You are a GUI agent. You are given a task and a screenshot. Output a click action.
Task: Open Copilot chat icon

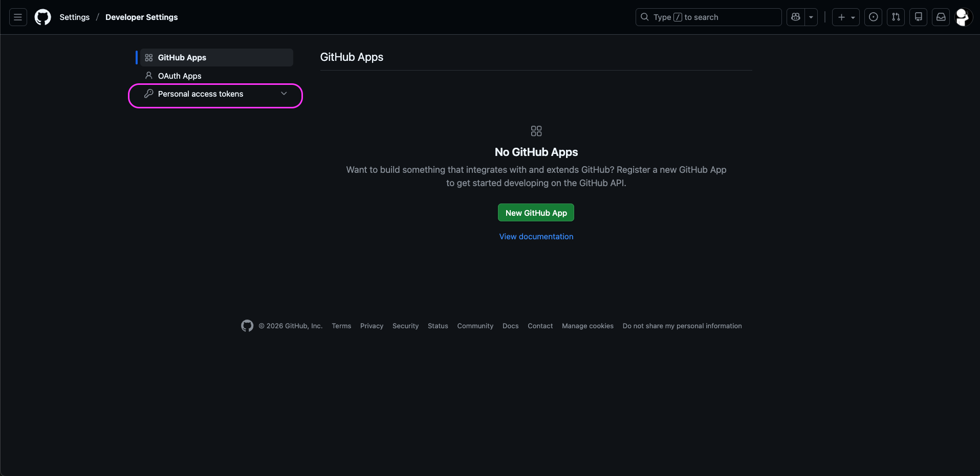(x=796, y=17)
